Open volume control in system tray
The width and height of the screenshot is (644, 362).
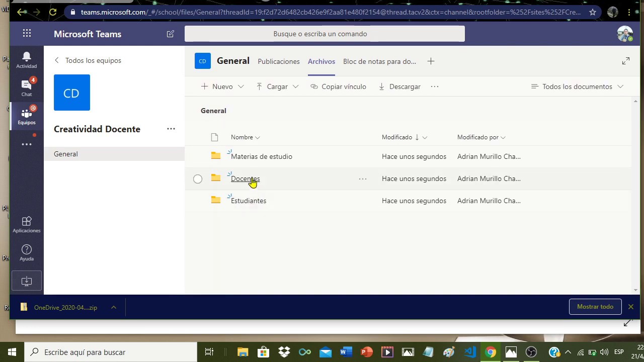pyautogui.click(x=604, y=352)
